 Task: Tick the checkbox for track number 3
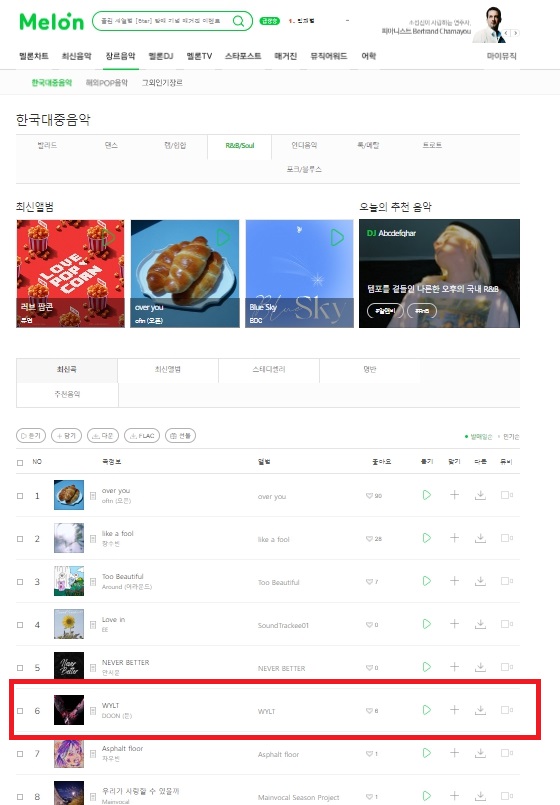[20, 582]
